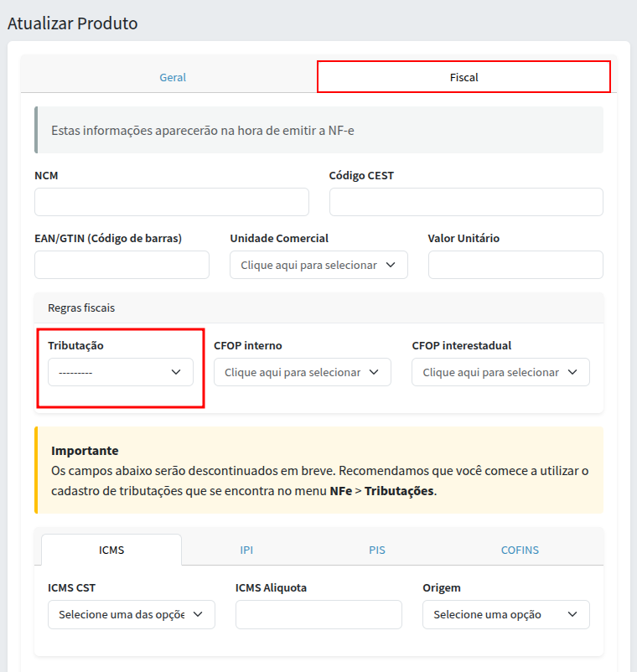The width and height of the screenshot is (637, 672).
Task: Switch to the IPI tab
Action: tap(246, 551)
